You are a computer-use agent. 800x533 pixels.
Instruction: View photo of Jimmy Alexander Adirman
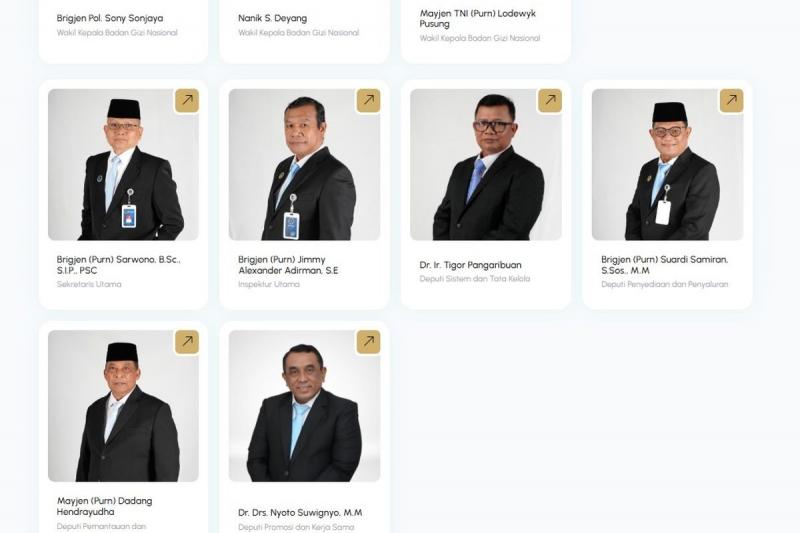[304, 165]
